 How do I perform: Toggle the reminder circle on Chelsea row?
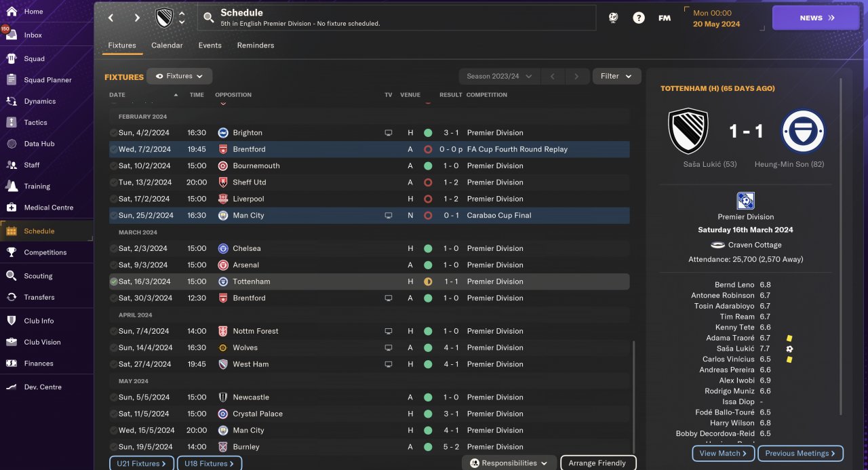coord(114,249)
